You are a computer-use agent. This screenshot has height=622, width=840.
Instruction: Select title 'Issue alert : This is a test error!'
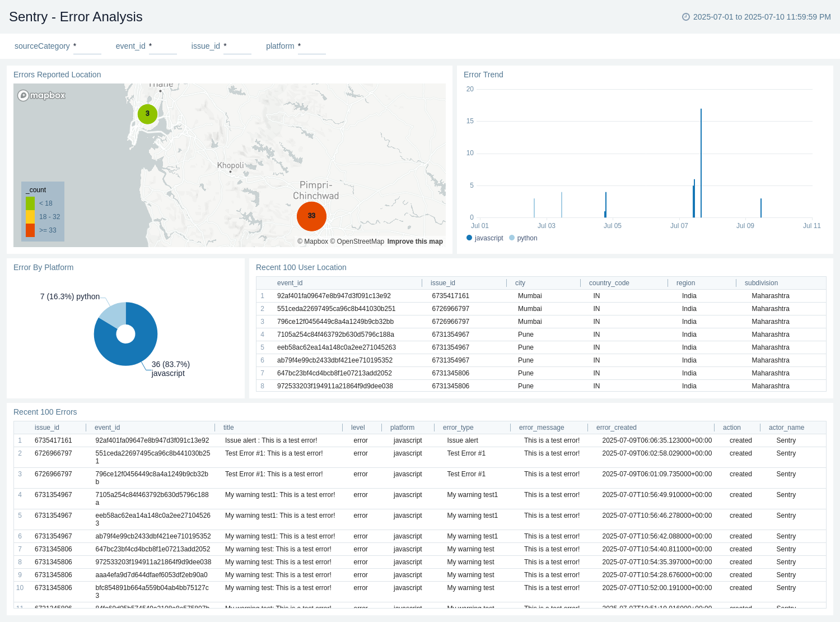pyautogui.click(x=271, y=440)
